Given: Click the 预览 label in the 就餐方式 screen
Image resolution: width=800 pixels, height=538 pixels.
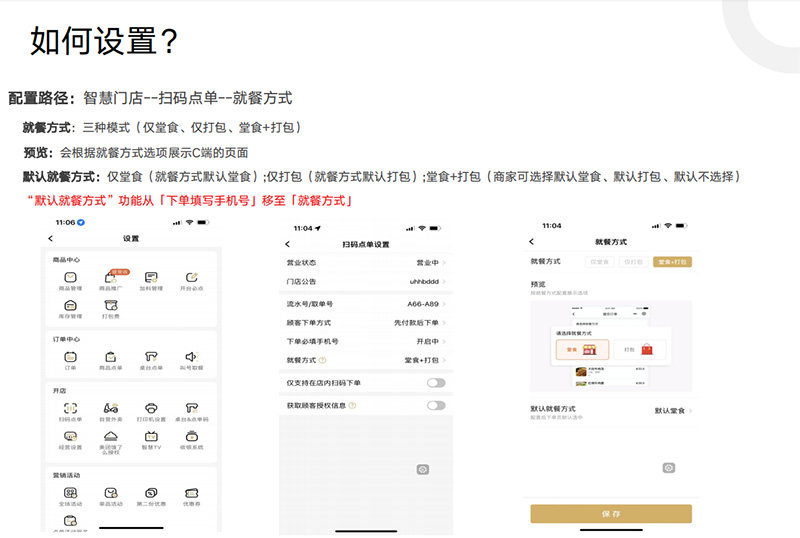Looking at the screenshot, I should coord(538,284).
